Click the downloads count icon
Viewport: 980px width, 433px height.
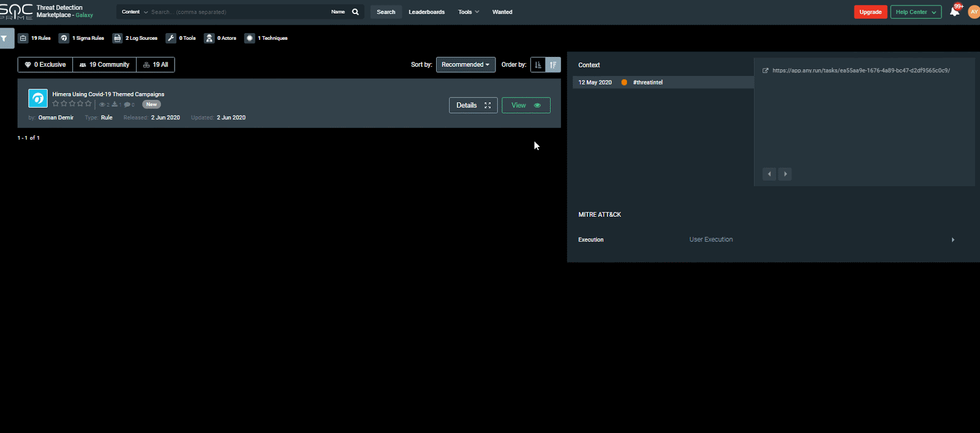click(x=115, y=105)
